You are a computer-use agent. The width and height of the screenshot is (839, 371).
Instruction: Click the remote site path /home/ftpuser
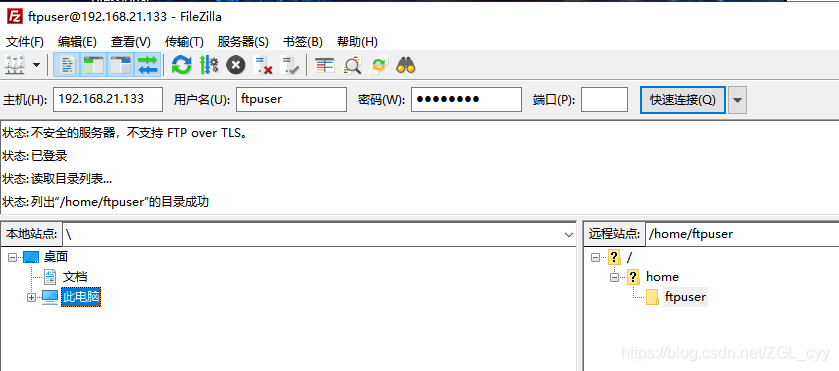click(742, 234)
